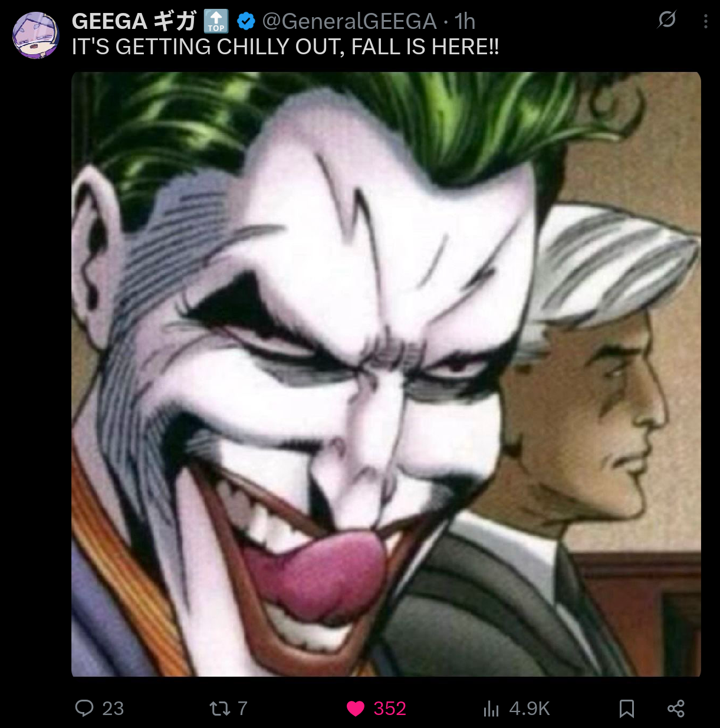The height and width of the screenshot is (728, 720).
Task: Click the TOP arrow emoji in name
Action: pos(216,21)
